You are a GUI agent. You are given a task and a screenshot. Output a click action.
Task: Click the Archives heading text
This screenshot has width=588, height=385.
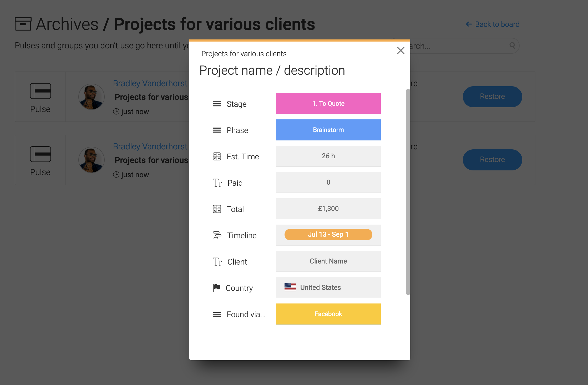[67, 24]
